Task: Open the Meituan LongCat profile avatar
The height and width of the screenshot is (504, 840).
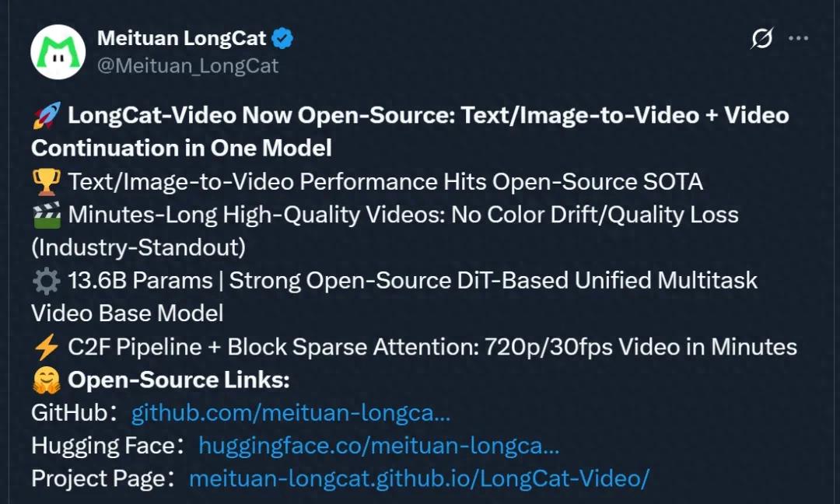Action: click(x=59, y=51)
